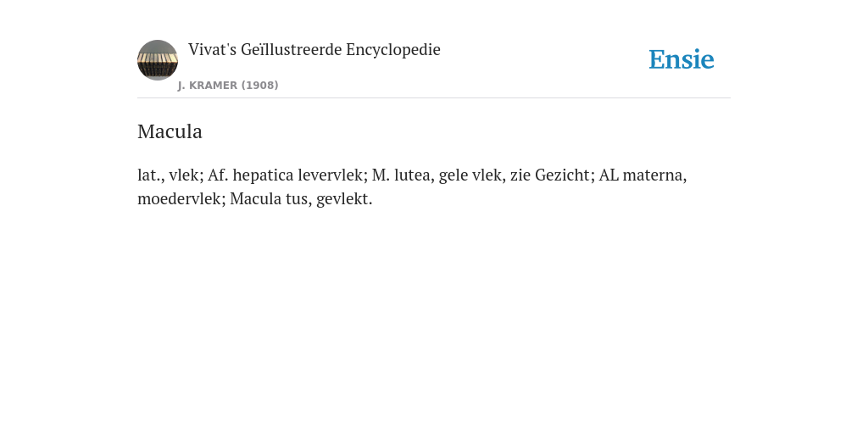This screenshot has width=868, height=434.
Task: Click the abbreviation lat. at the start of the text
Action: [148, 175]
